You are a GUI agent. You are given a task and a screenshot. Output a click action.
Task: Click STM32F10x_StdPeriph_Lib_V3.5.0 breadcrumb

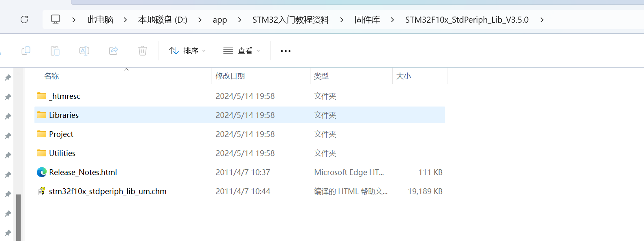point(467,20)
